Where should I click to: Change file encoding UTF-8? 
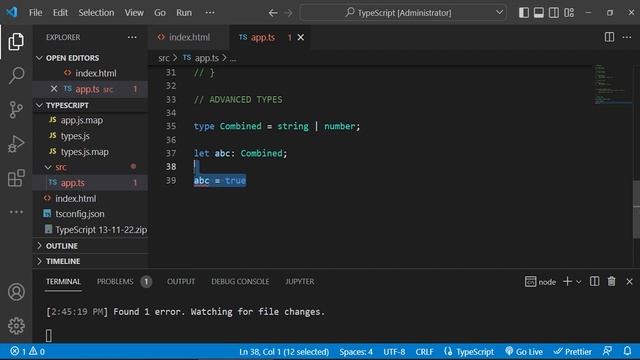point(394,351)
